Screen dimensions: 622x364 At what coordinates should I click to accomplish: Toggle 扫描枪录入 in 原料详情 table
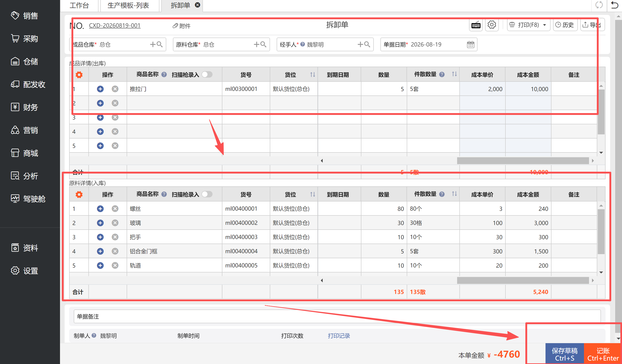click(x=207, y=194)
